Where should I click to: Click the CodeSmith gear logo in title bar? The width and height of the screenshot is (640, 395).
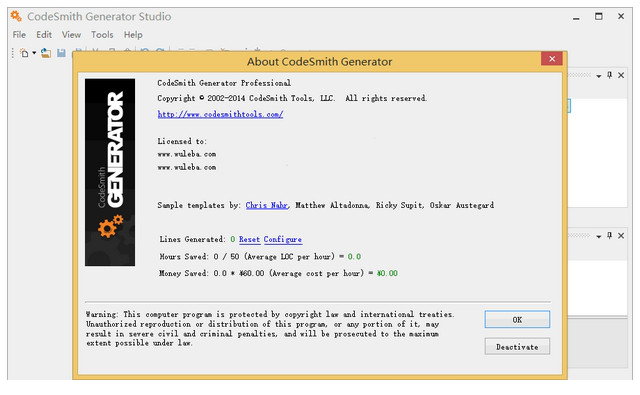(16, 16)
